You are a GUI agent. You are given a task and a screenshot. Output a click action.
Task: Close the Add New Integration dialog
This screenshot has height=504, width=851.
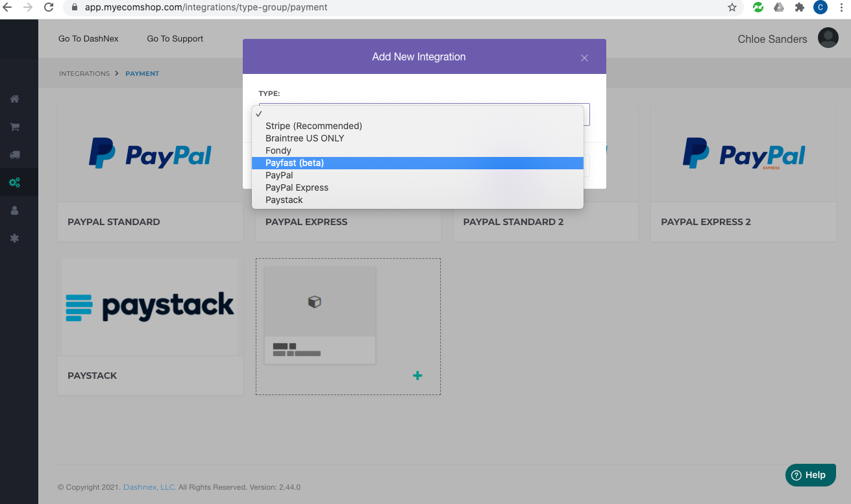584,58
